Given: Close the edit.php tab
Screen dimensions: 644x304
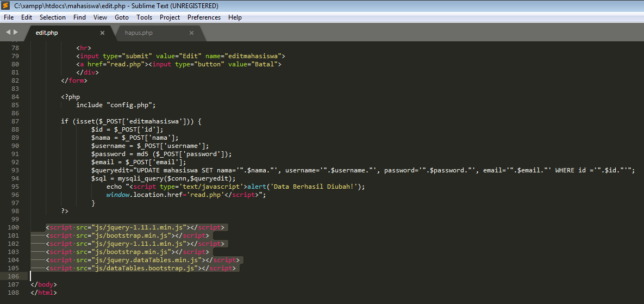Looking at the screenshot, I should pyautogui.click(x=102, y=33).
